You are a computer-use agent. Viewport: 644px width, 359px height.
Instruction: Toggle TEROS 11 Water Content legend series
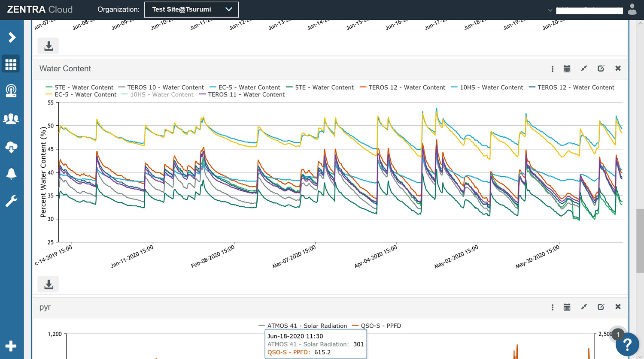tap(242, 95)
